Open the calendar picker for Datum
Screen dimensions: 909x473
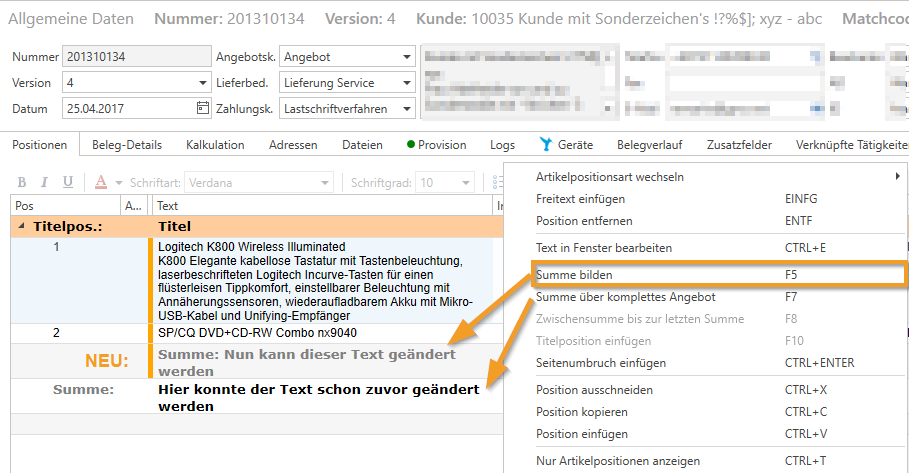coord(203,108)
